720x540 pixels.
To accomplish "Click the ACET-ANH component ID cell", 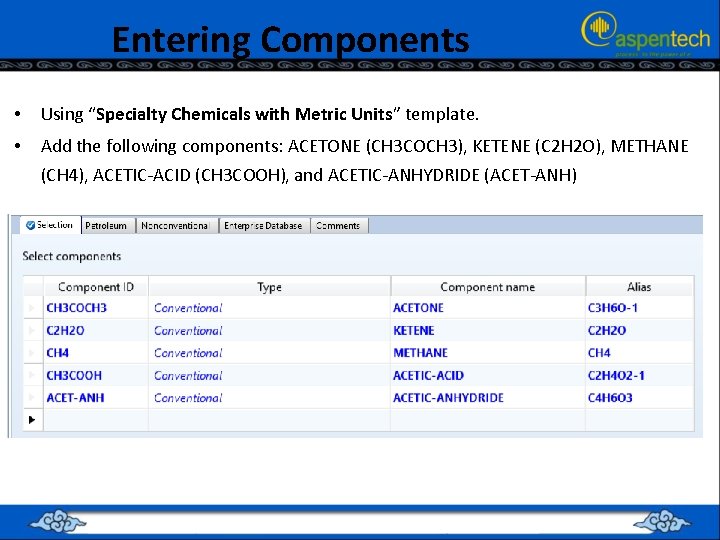I will [x=96, y=398].
